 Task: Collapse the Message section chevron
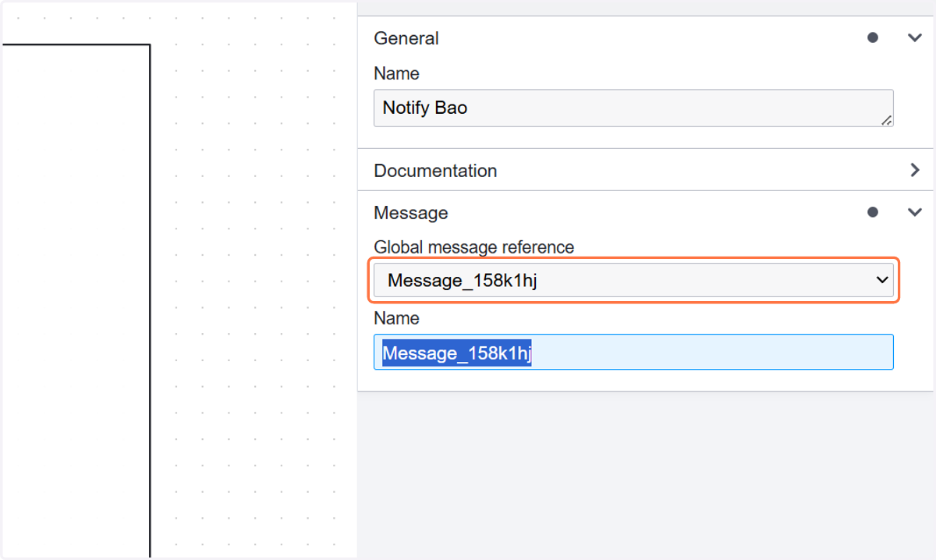pos(915,212)
